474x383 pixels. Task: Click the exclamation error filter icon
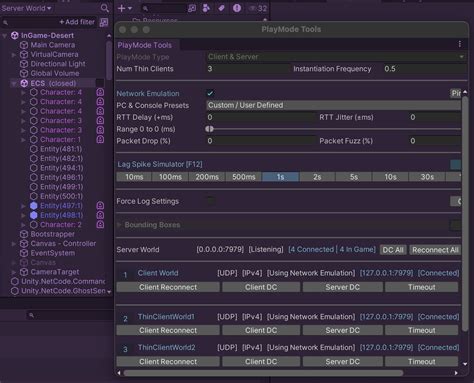coord(237,8)
